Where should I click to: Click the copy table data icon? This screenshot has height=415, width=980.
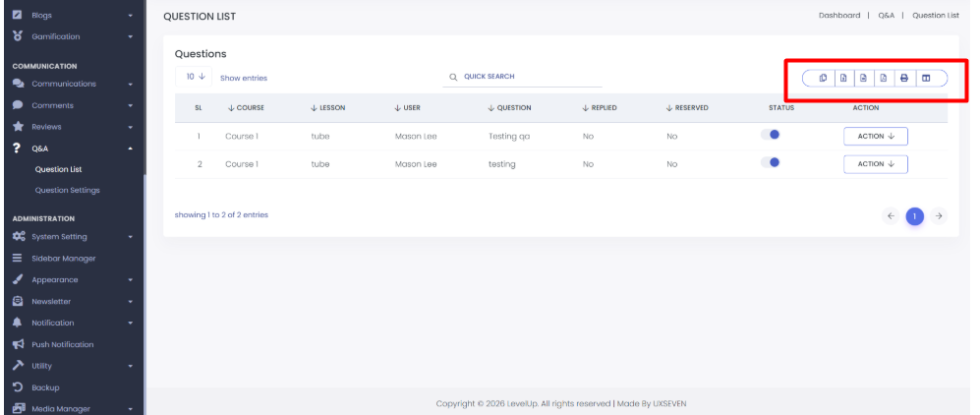coord(823,78)
